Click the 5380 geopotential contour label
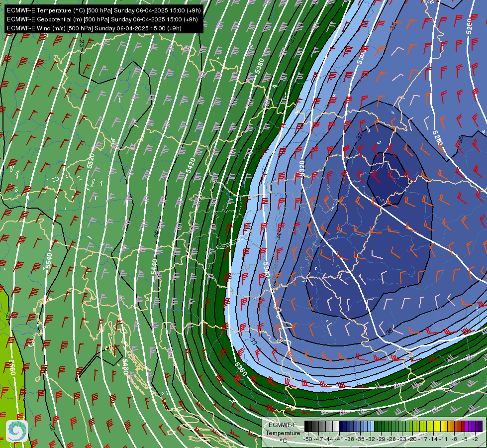 click(x=259, y=66)
